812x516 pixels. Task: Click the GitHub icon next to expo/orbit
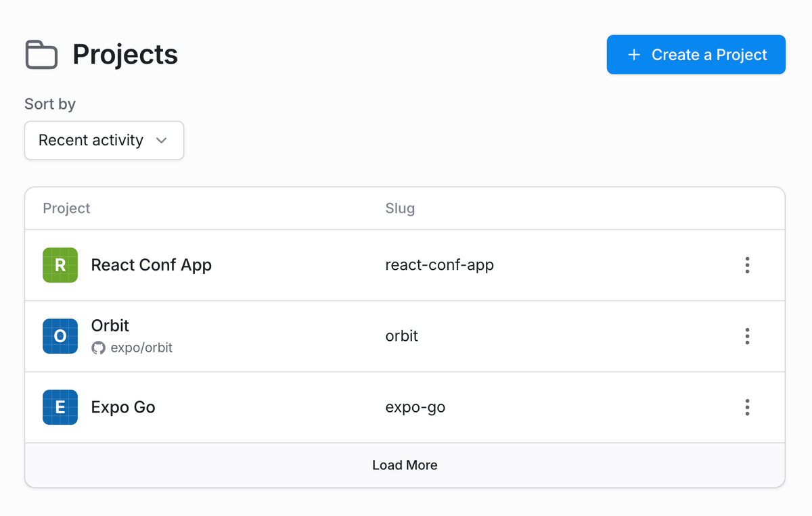click(98, 348)
